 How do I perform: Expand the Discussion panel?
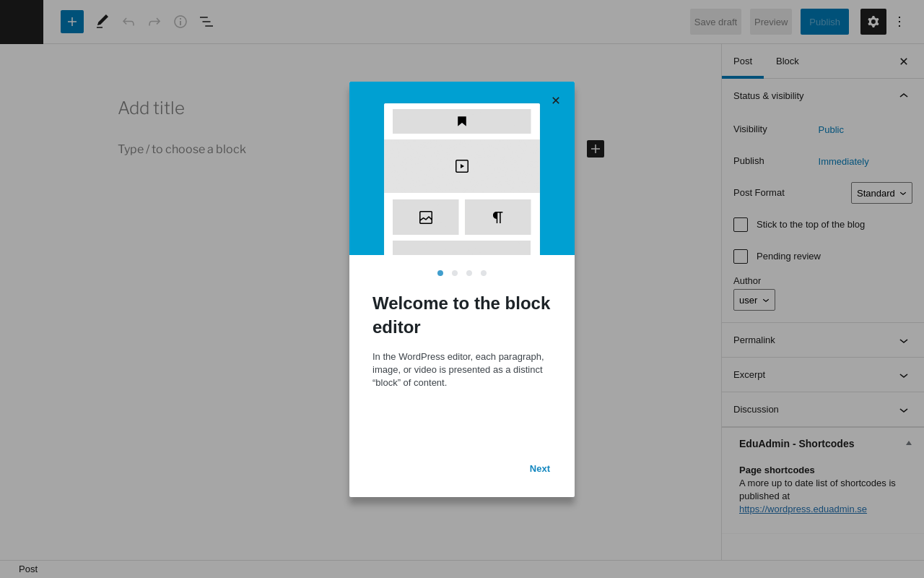[x=822, y=410]
